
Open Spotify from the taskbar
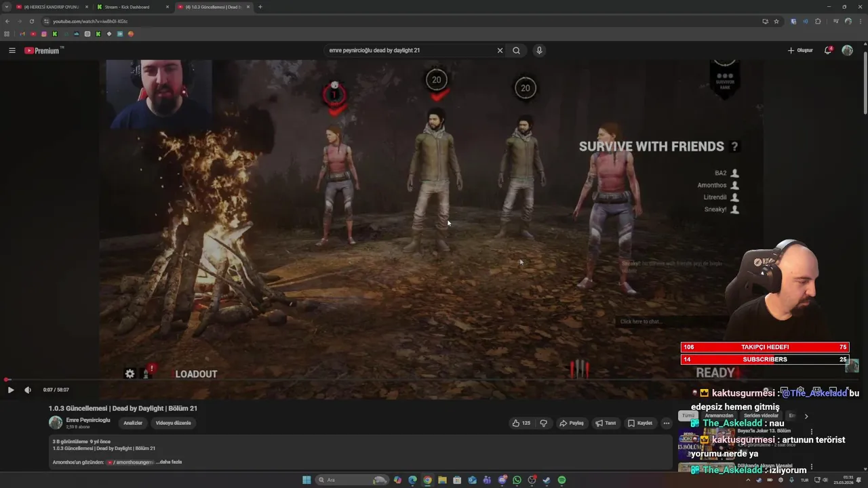pos(562,480)
